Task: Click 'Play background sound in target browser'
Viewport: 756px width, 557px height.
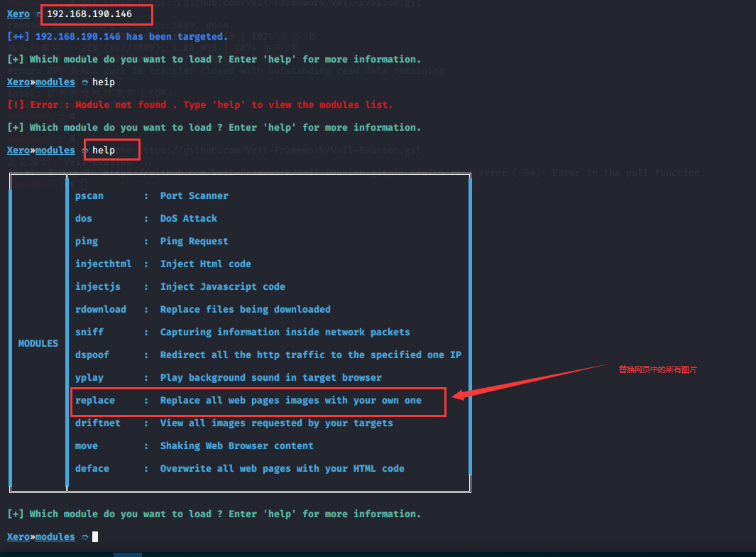Action: click(271, 377)
